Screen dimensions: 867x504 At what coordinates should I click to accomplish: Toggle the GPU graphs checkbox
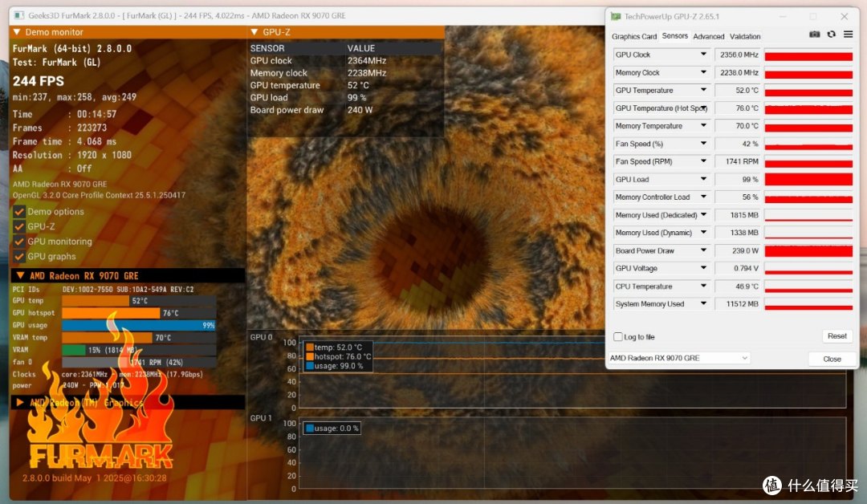point(19,257)
